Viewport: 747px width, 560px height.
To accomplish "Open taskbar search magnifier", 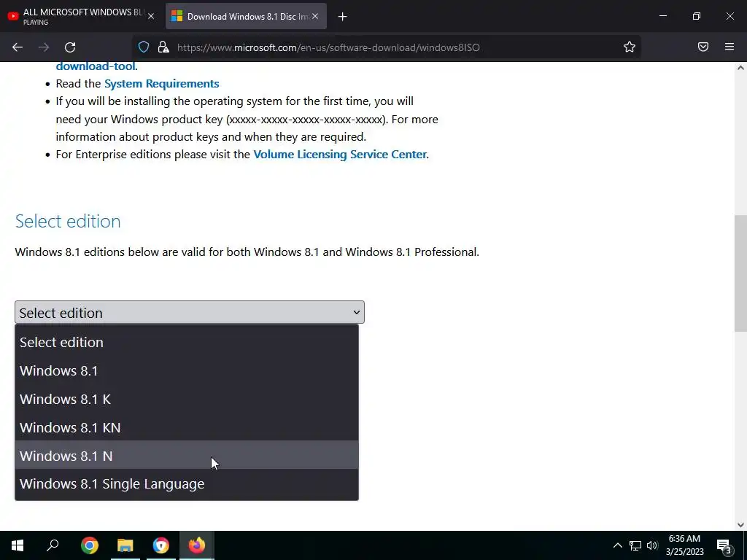I will click(x=53, y=545).
